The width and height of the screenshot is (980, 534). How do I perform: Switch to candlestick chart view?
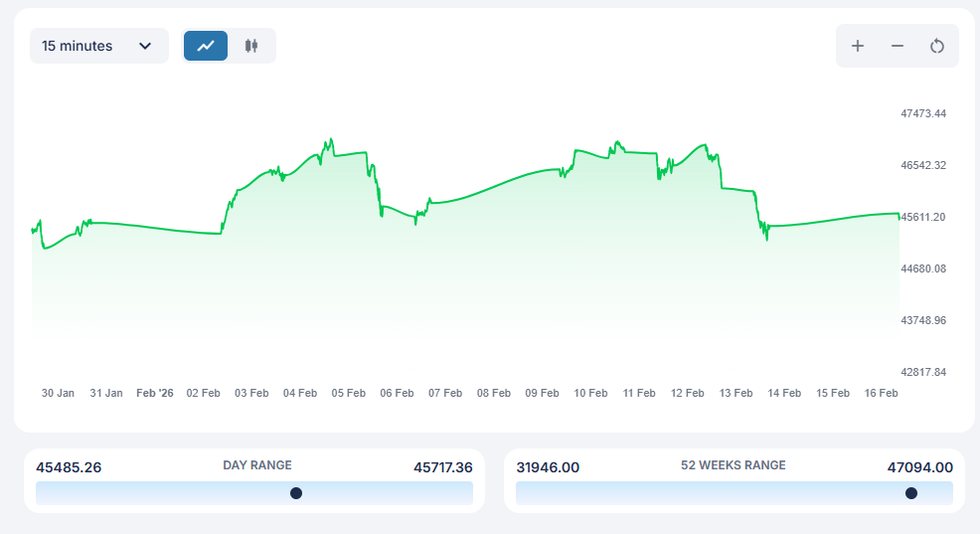point(251,46)
